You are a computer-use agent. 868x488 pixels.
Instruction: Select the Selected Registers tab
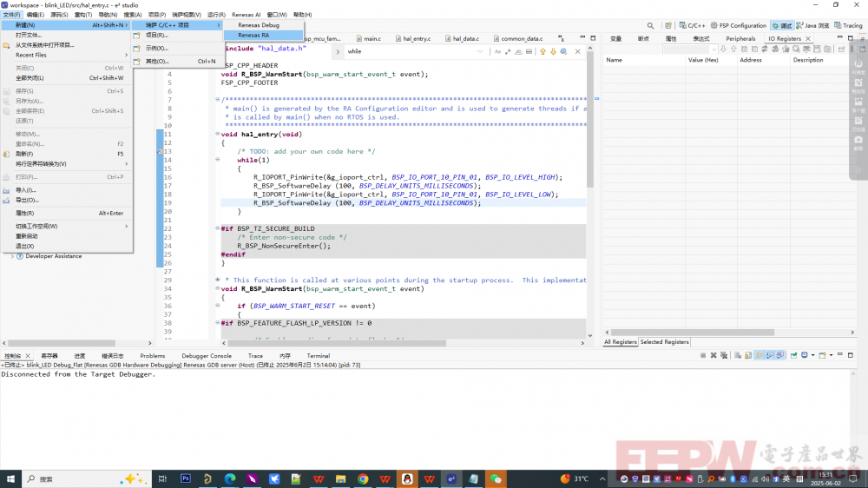(x=664, y=342)
